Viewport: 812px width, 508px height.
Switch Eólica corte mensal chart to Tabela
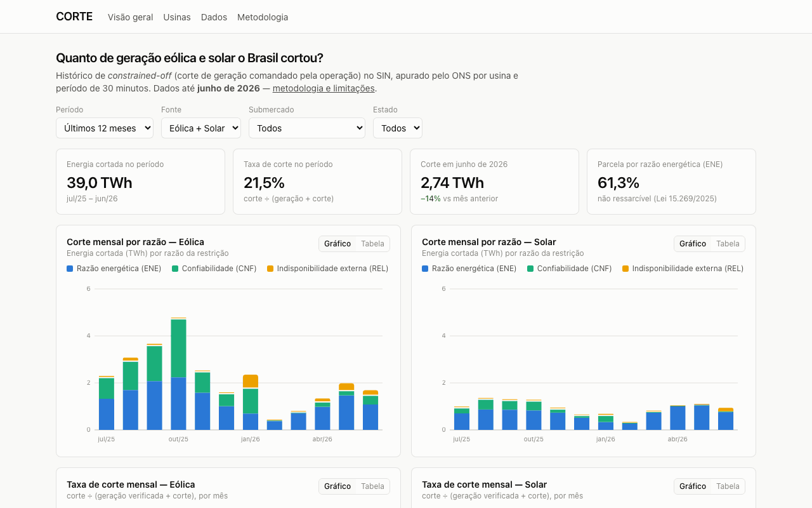click(372, 244)
